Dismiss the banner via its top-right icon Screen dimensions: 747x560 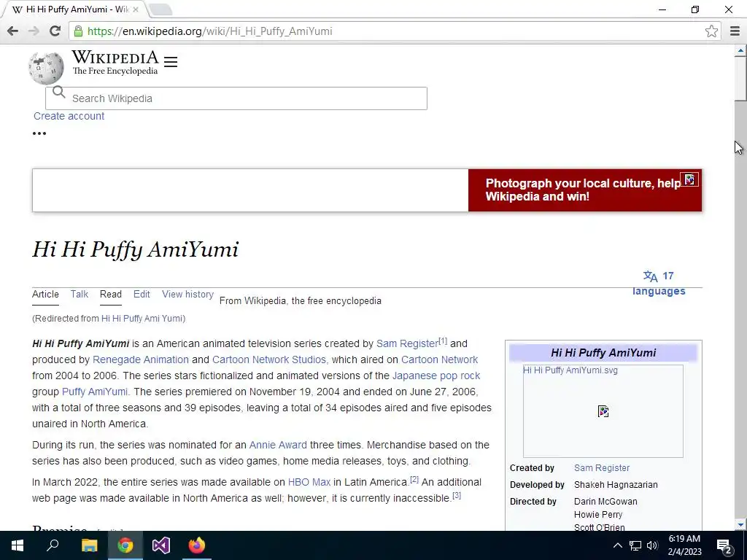tap(689, 179)
